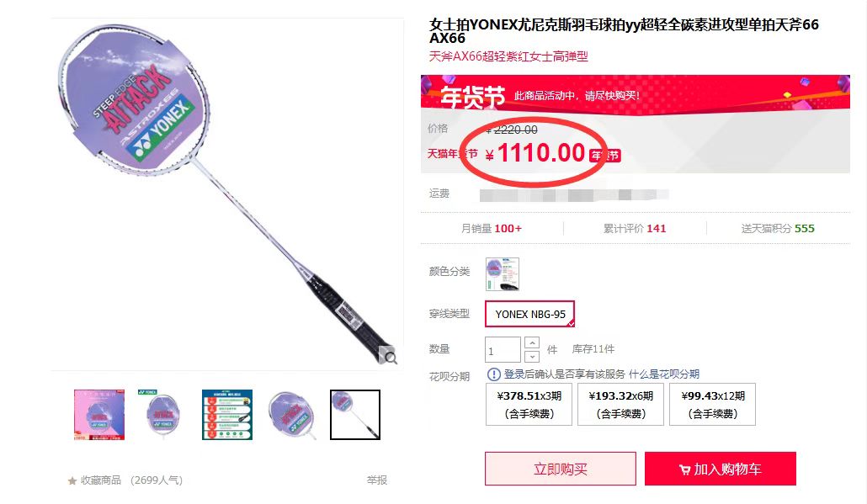This screenshot has width=867, height=504.
Task: Choose the ¥99.43x12期 installment option
Action: tap(713, 405)
